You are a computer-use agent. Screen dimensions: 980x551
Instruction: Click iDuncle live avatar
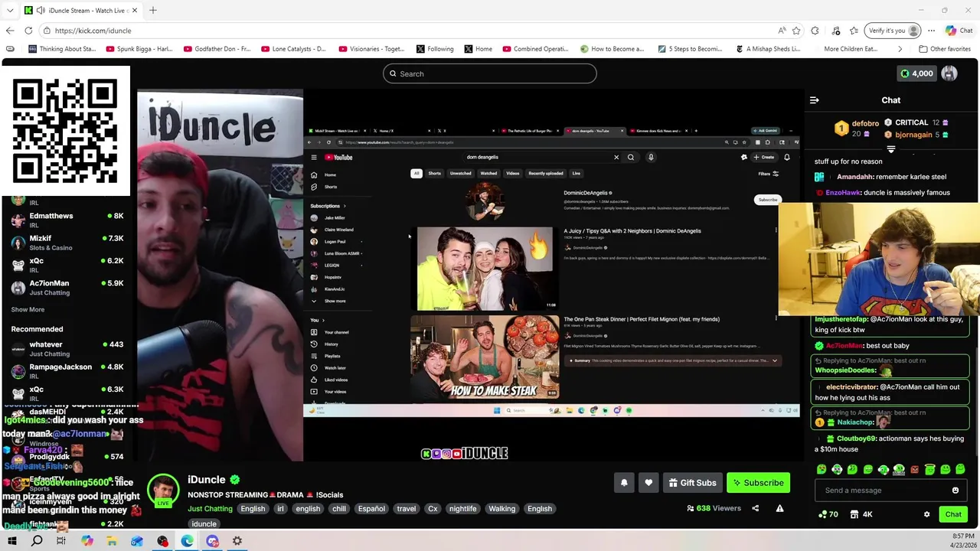pos(163,491)
